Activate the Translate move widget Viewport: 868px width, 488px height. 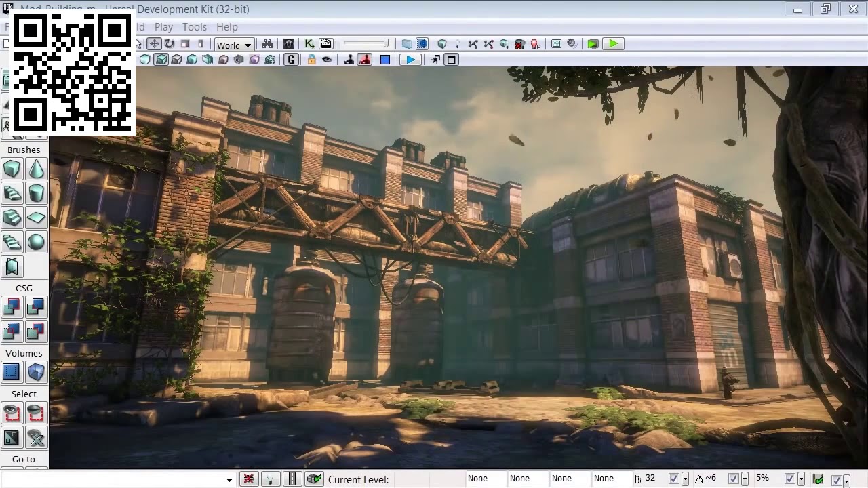click(155, 44)
